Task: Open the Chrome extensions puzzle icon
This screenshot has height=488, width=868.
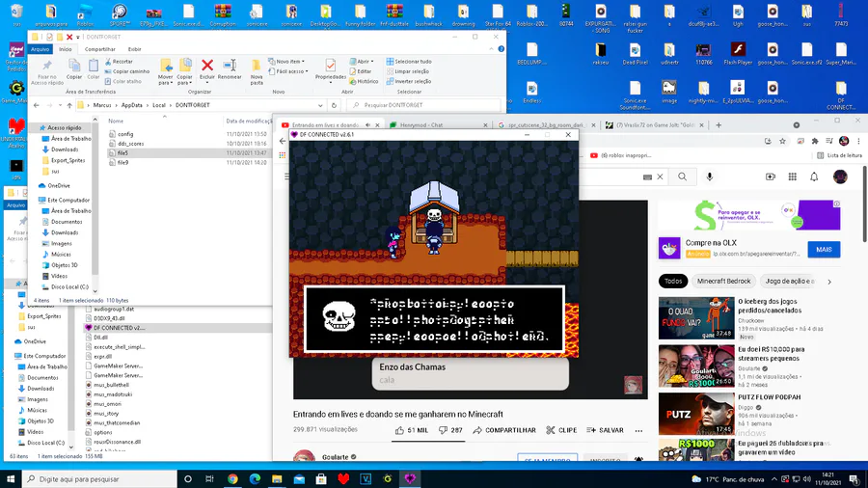Action: (815, 141)
